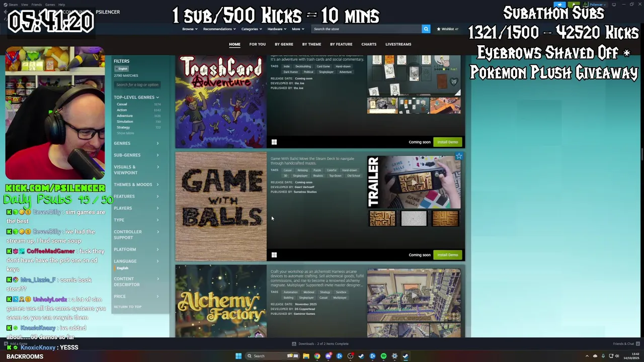Open File Explorer from the taskbar
Viewport: 644px width, 362px height.
[x=306, y=356]
